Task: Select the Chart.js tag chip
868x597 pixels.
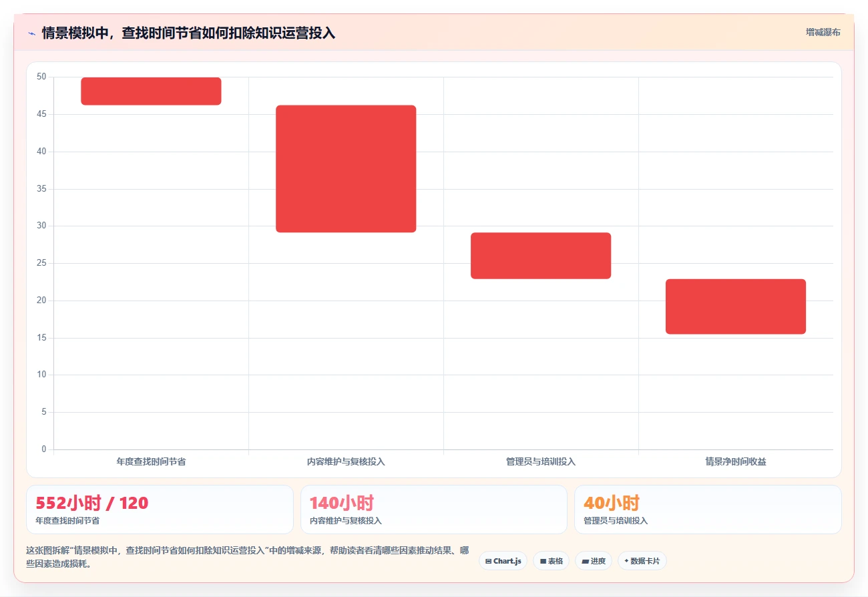Action: (x=503, y=561)
